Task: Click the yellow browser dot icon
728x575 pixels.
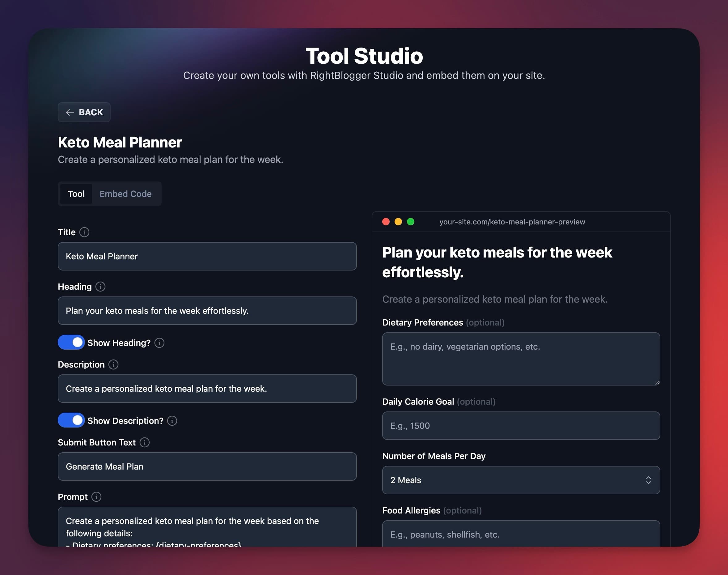Action: click(397, 222)
